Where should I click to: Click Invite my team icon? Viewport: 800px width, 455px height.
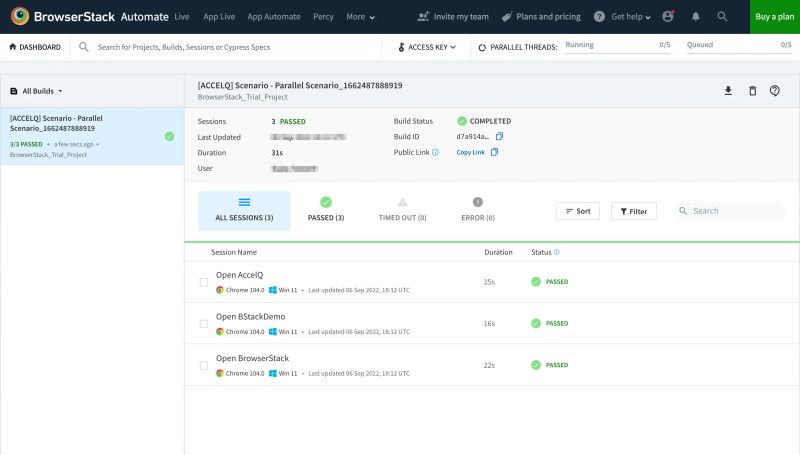(x=423, y=16)
